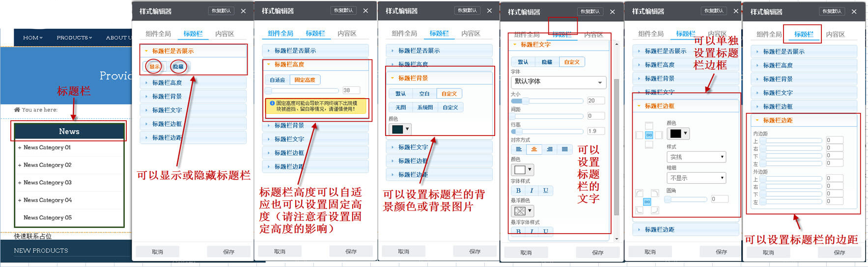Select the 隐藏 option circled in red
The height and width of the screenshot is (267, 868).
click(x=178, y=67)
